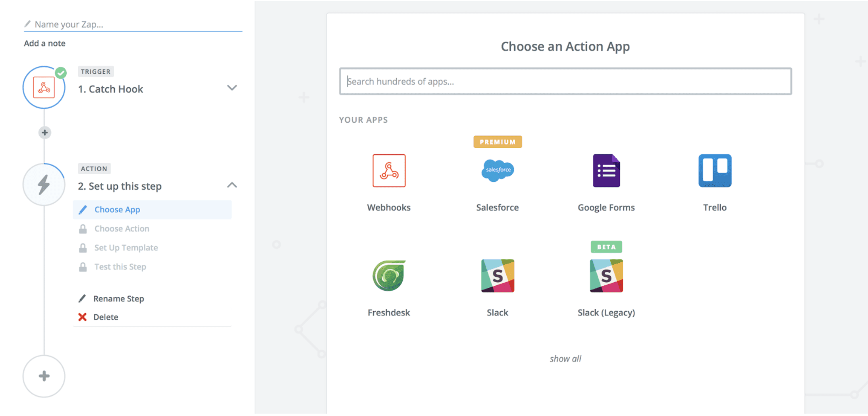Choose the Freshdesk app icon
This screenshot has height=416, width=868.
pos(389,275)
